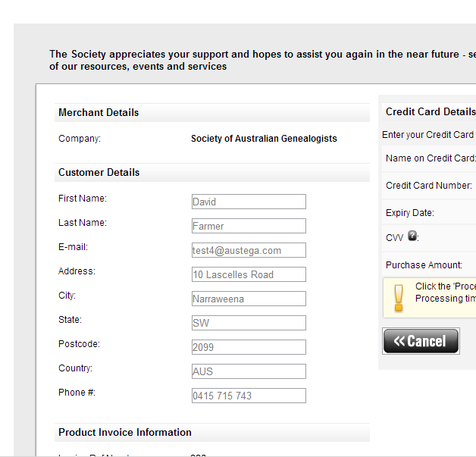Click the Credit Card Details heading
Viewport: 476px width, 457px height.
tap(431, 111)
